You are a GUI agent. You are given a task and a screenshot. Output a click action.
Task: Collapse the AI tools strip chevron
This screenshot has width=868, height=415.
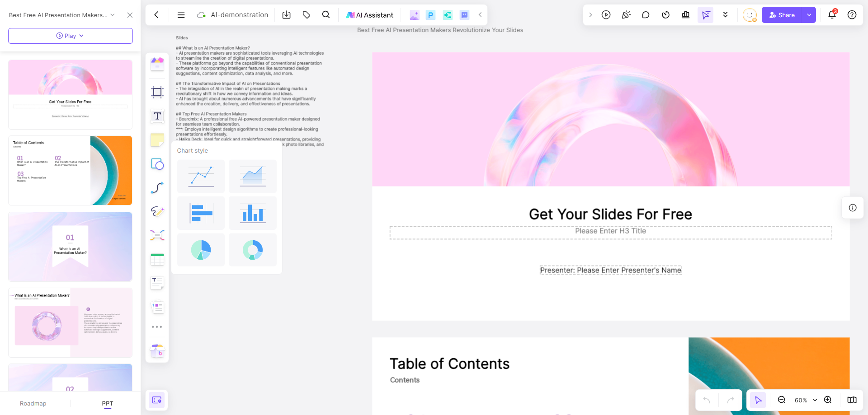click(x=480, y=15)
